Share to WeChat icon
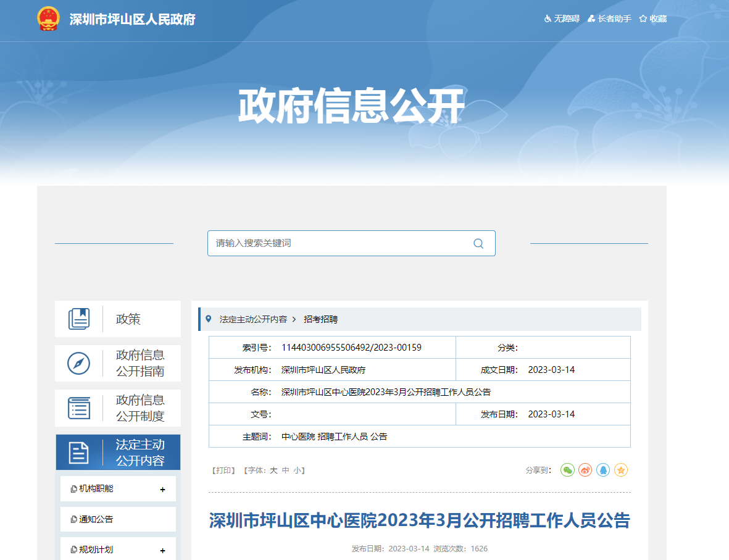 (567, 470)
